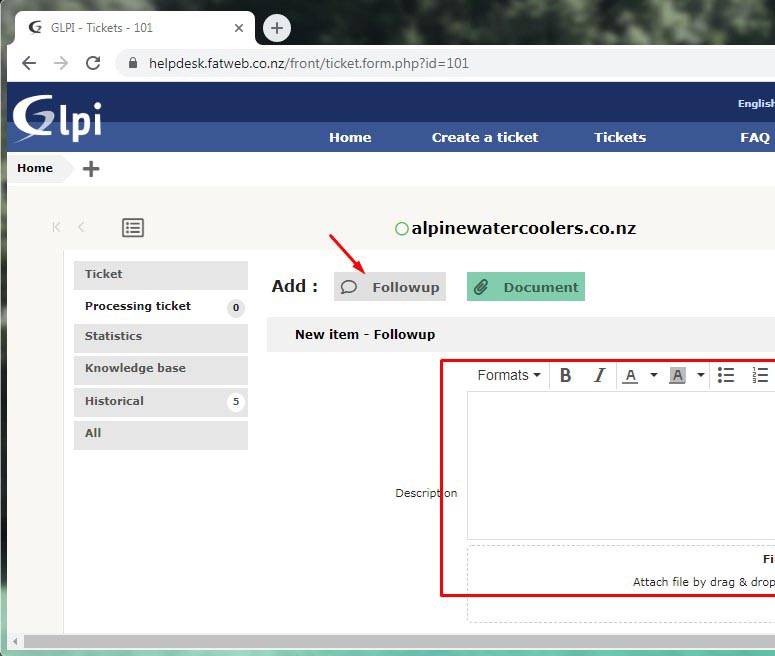Open a new browser tab
775x656 pixels.
click(277, 28)
